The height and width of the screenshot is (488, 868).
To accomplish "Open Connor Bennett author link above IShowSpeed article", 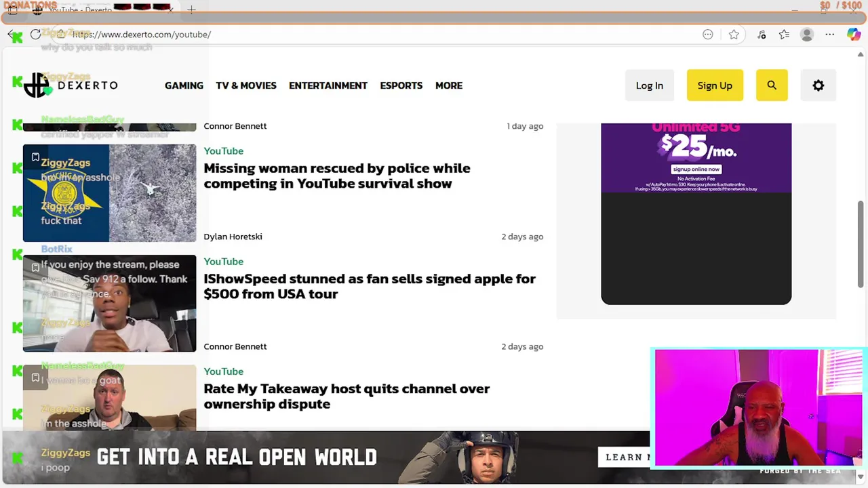I will [235, 126].
